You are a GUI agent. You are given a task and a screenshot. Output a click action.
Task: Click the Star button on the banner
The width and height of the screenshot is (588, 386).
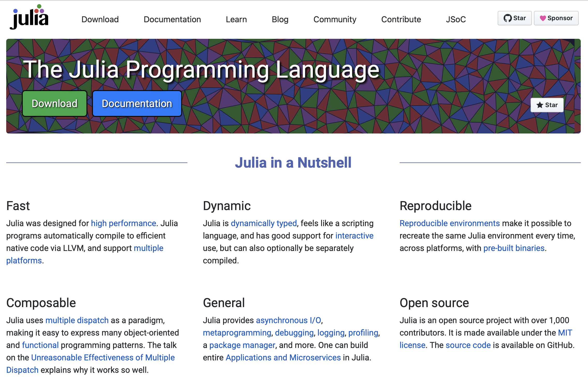coord(547,105)
